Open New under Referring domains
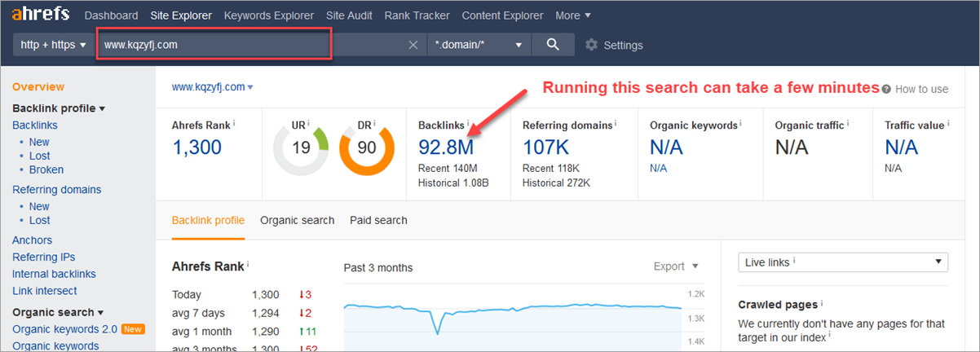Screen dimensions: 980x352 click(39, 206)
